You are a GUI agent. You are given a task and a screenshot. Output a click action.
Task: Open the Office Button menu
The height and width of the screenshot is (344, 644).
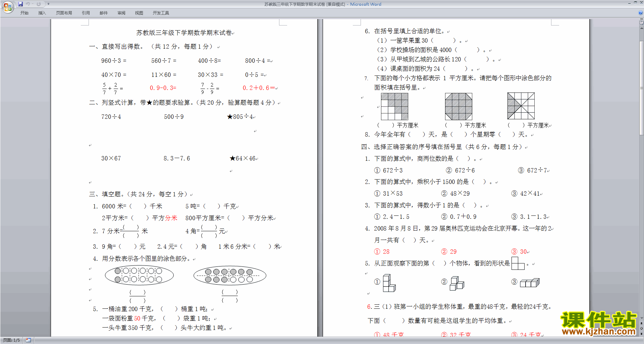click(7, 7)
